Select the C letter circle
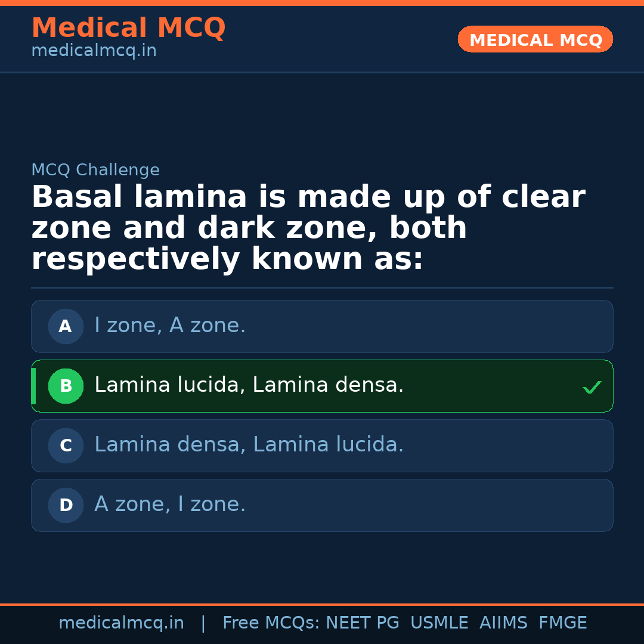This screenshot has height=644, width=644. tap(66, 445)
